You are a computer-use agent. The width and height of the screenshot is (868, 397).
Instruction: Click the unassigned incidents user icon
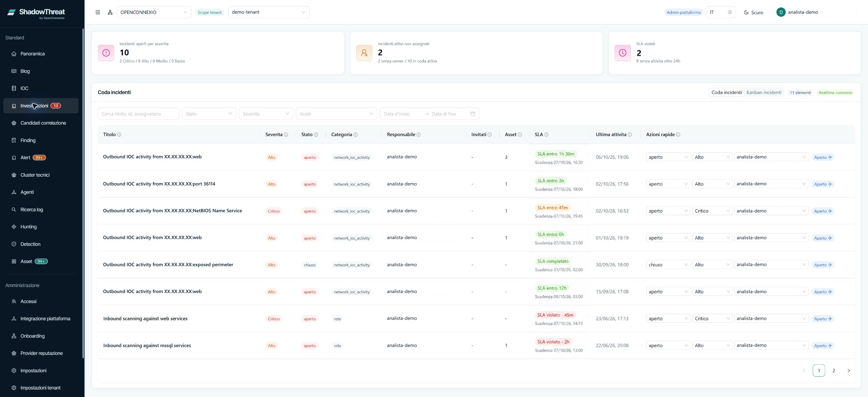coord(364,53)
